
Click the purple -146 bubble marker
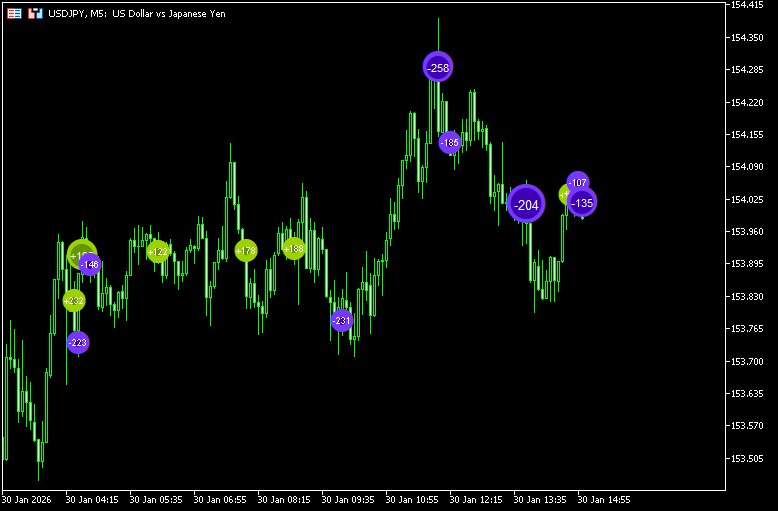91,265
